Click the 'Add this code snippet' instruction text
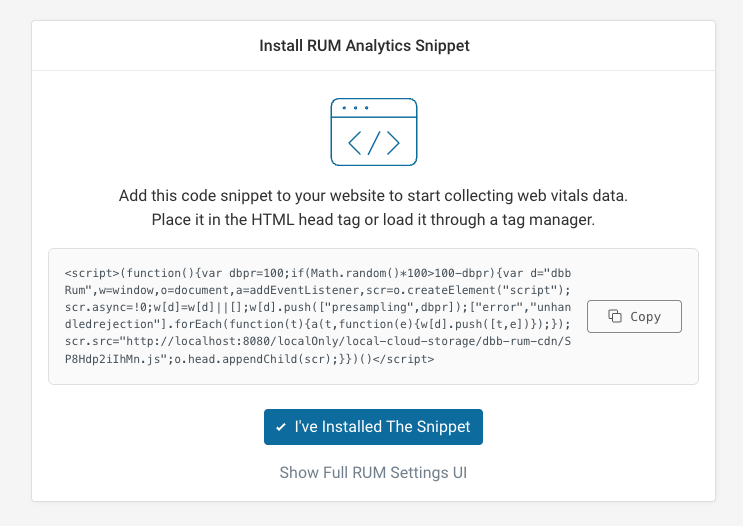 click(373, 194)
